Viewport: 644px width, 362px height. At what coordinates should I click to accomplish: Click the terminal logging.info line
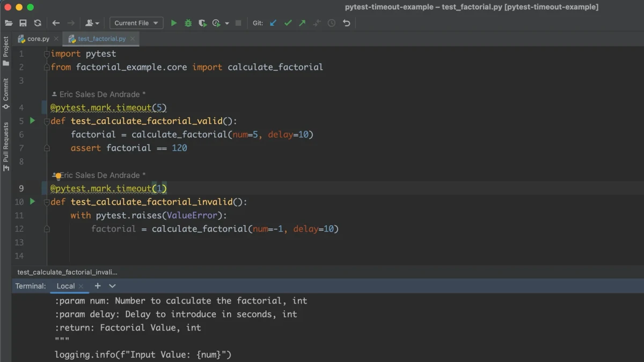[x=143, y=354]
